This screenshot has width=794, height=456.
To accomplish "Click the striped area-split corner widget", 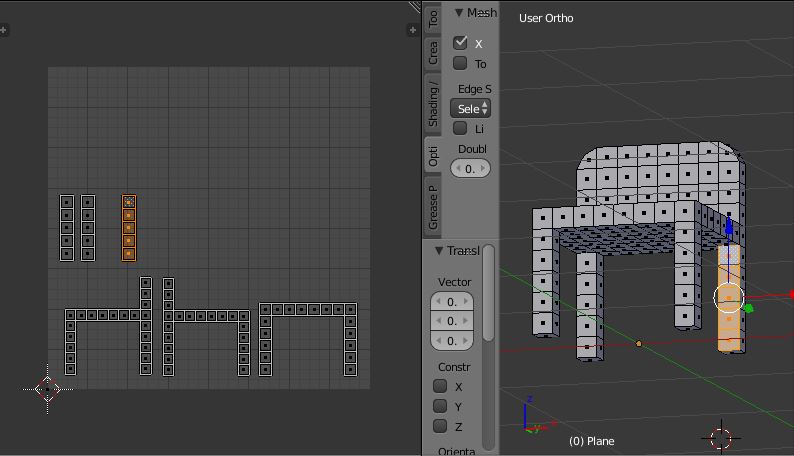I will click(x=415, y=6).
